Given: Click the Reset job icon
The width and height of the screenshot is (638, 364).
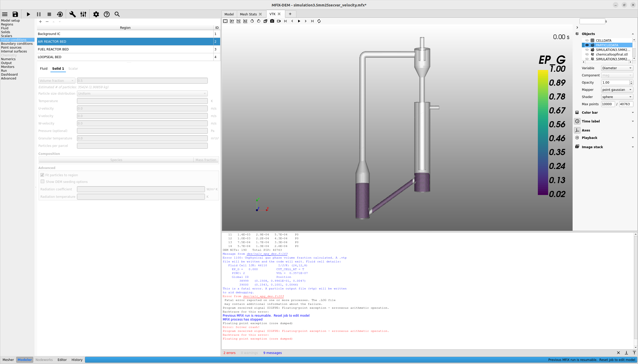Looking at the screenshot, I should point(60,14).
